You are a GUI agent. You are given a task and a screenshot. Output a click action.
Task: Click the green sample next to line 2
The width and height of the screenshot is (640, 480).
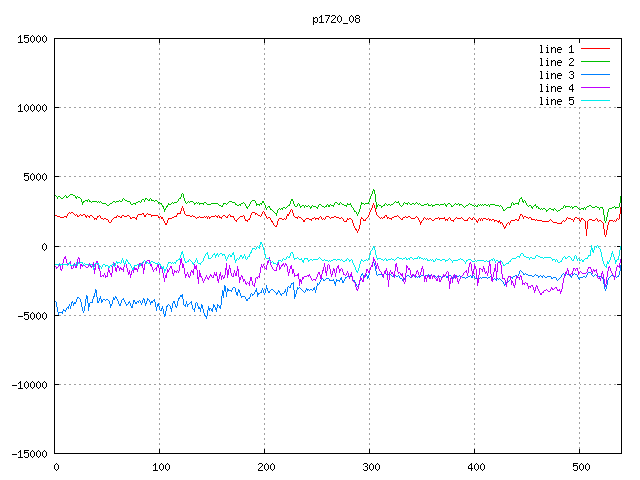click(596, 62)
